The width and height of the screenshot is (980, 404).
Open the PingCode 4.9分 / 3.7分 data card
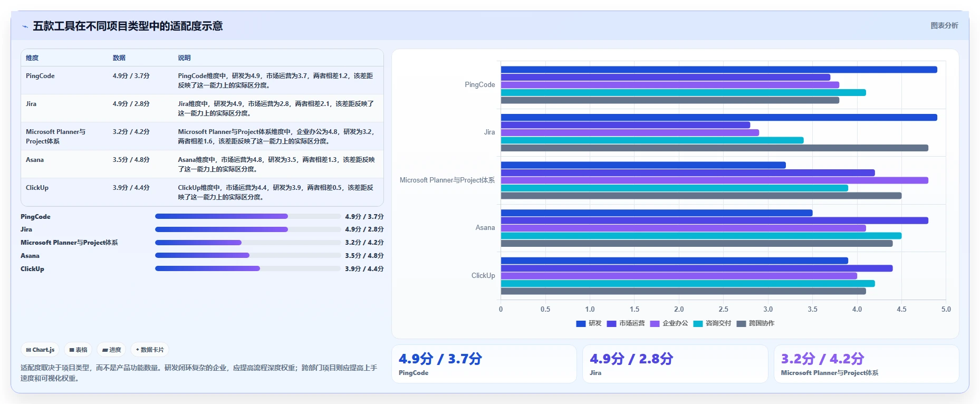pyautogui.click(x=484, y=364)
